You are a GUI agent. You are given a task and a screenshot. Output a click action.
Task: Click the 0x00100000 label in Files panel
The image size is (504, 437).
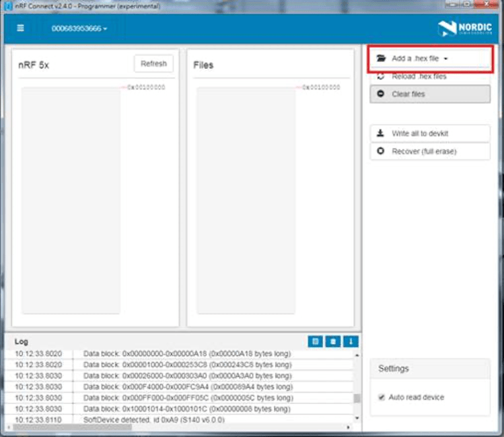click(321, 87)
